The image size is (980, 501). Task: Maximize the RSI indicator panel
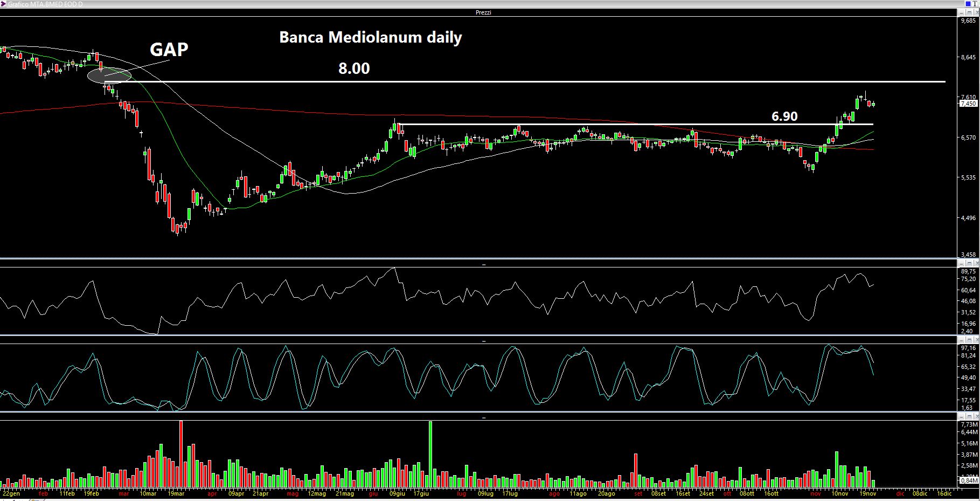[x=969, y=263]
